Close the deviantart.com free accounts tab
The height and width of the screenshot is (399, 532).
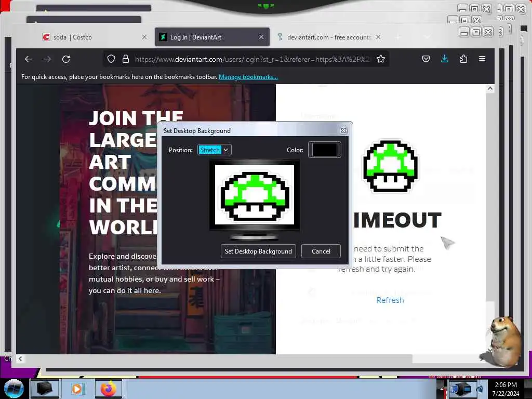[378, 37]
